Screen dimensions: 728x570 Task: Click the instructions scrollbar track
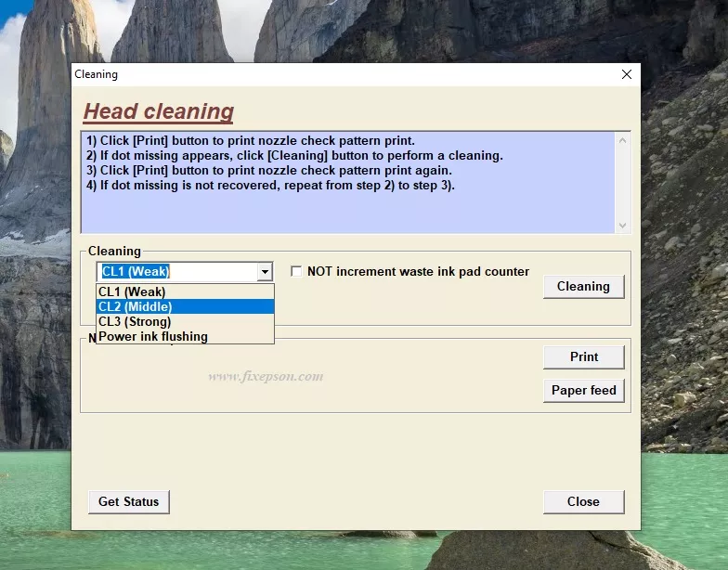(x=622, y=182)
